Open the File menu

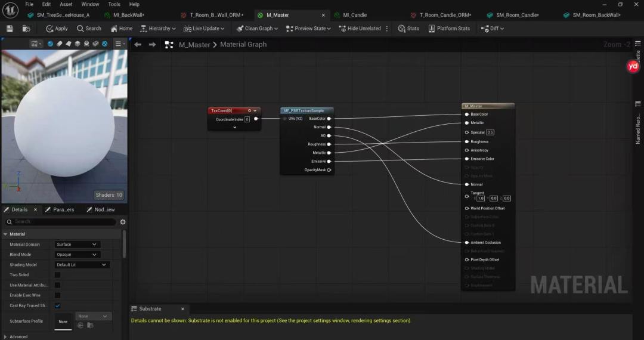point(29,4)
